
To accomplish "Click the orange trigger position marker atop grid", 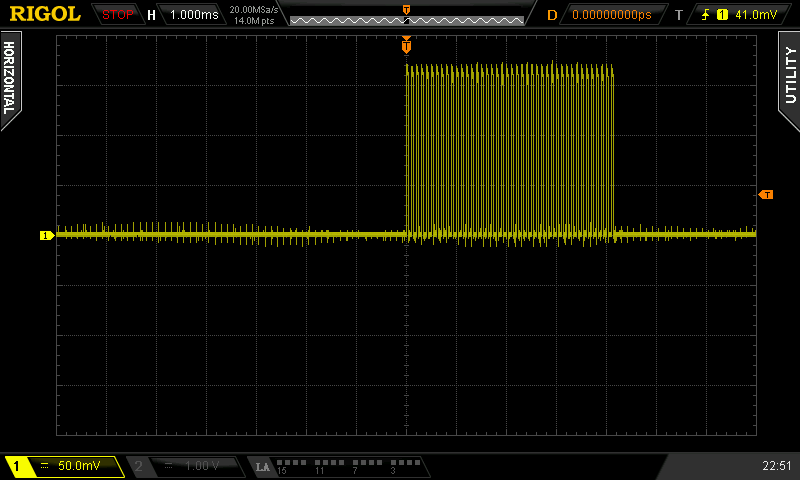I will pyautogui.click(x=406, y=45).
